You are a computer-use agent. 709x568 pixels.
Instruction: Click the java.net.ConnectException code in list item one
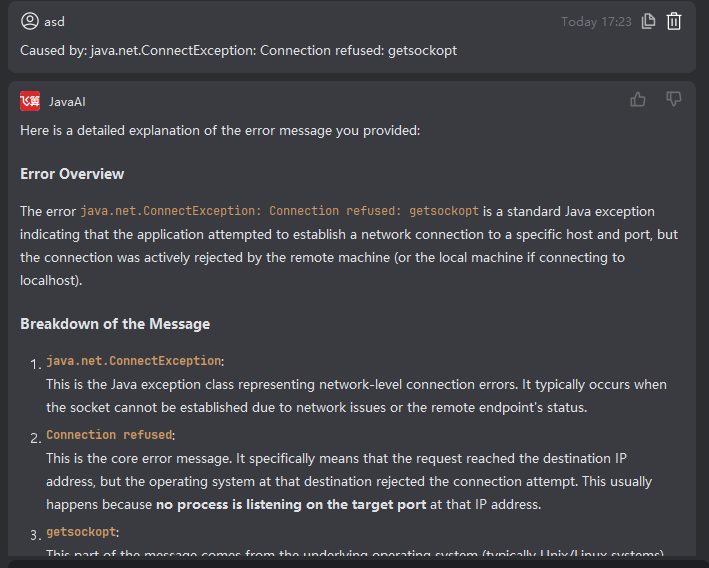click(133, 360)
